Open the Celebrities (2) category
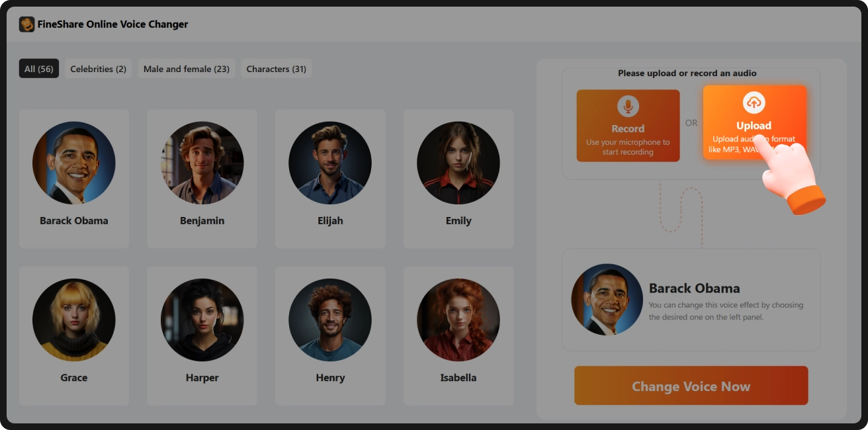Screen dimensions: 868x430 [99, 69]
